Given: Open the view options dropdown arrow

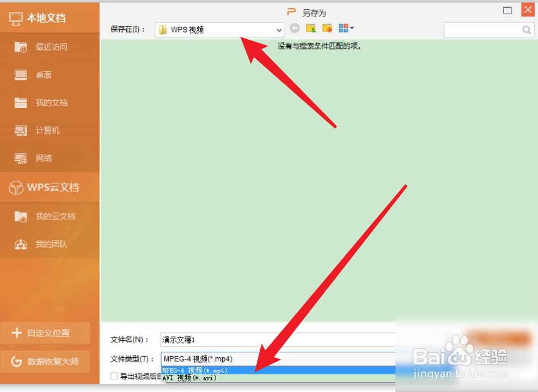Looking at the screenshot, I should tap(352, 29).
